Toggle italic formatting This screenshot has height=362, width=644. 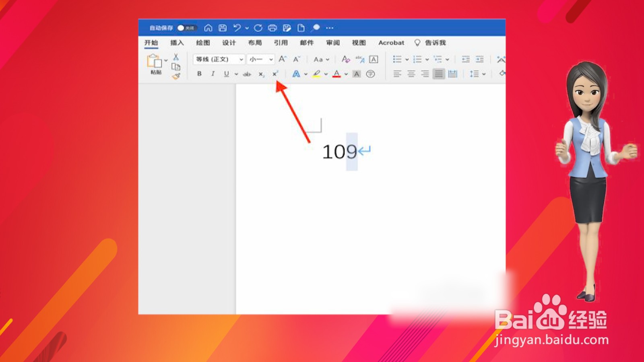[x=213, y=74]
